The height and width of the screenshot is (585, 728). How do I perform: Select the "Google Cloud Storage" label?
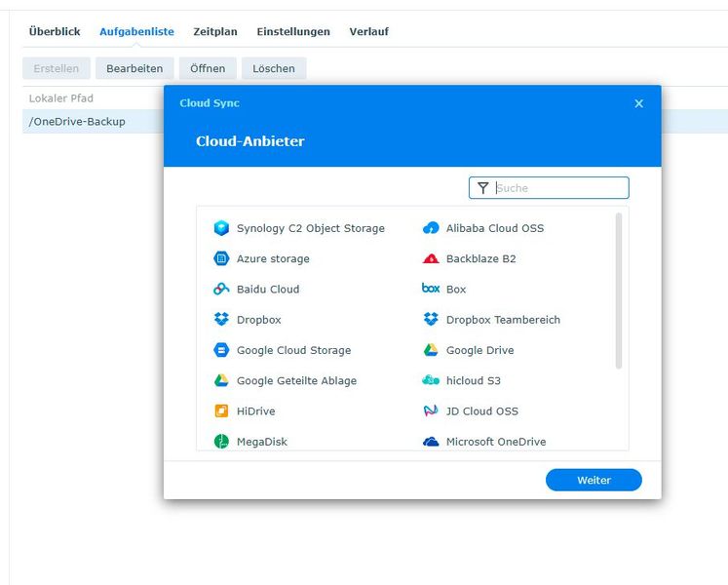pyautogui.click(x=294, y=350)
